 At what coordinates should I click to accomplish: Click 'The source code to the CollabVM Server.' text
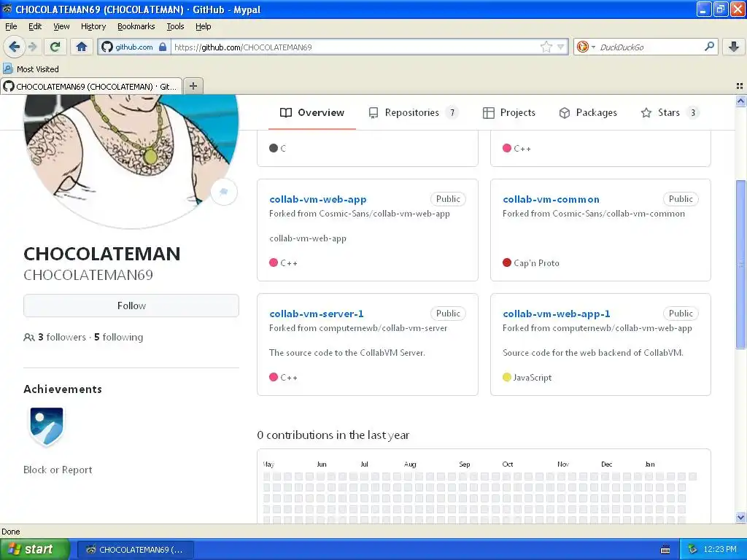[x=347, y=352]
